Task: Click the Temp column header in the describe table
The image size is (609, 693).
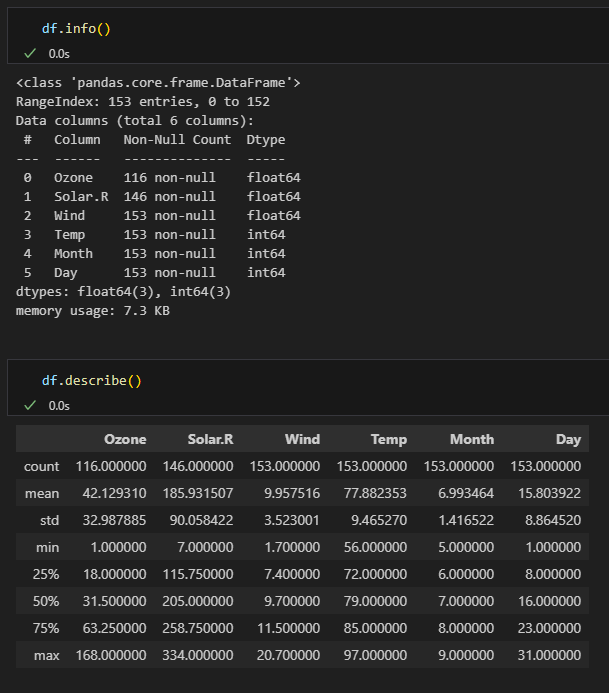Action: click(x=389, y=439)
